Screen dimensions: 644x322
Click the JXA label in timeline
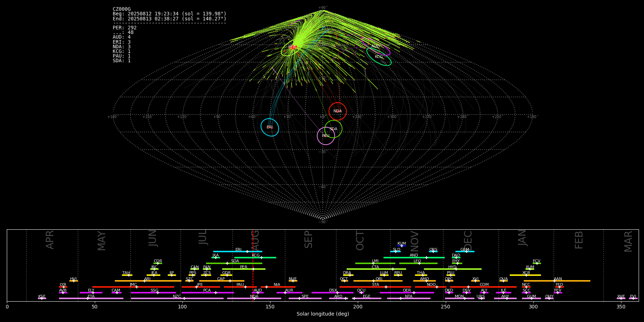click(215, 255)
